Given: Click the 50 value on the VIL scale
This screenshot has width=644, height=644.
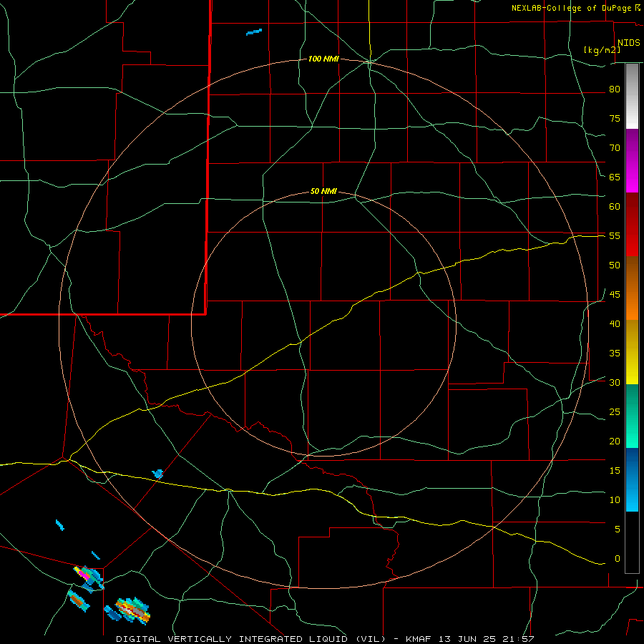Looking at the screenshot, I should click(x=615, y=265).
